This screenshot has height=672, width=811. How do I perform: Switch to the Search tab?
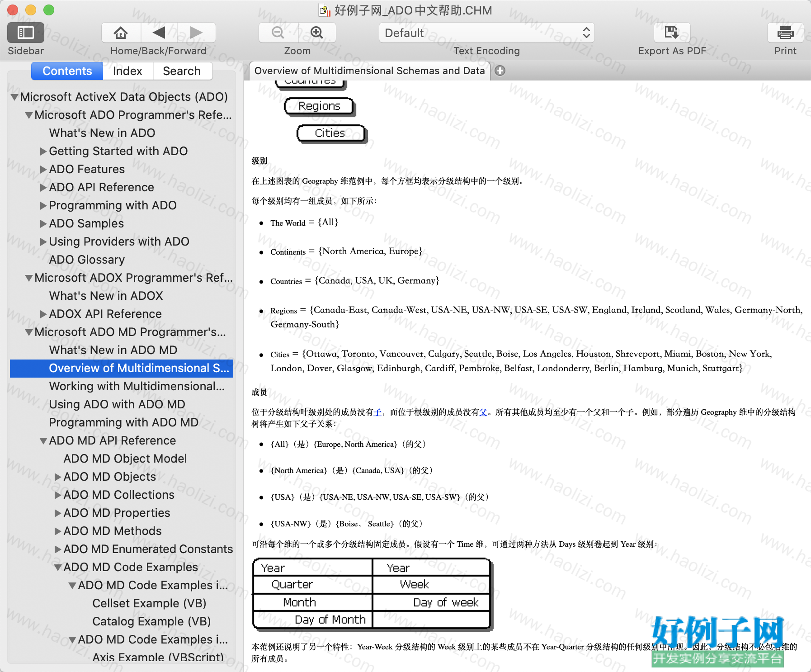click(182, 71)
